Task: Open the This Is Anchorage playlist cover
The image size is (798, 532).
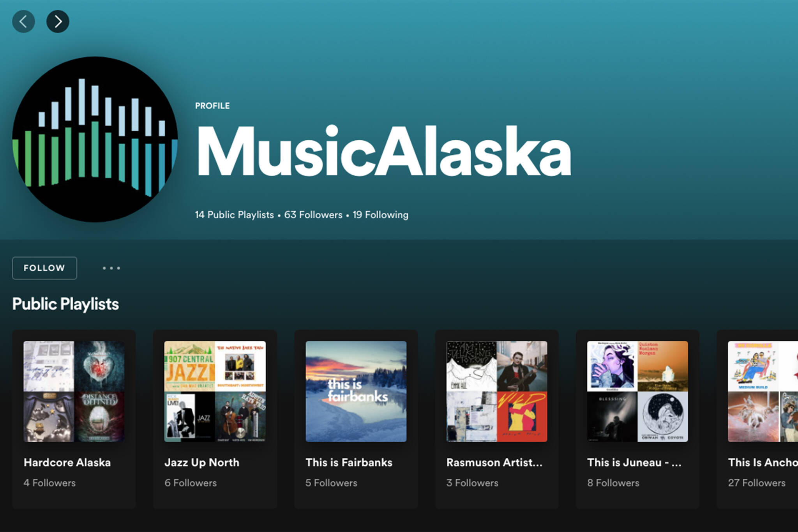Action: click(763, 392)
